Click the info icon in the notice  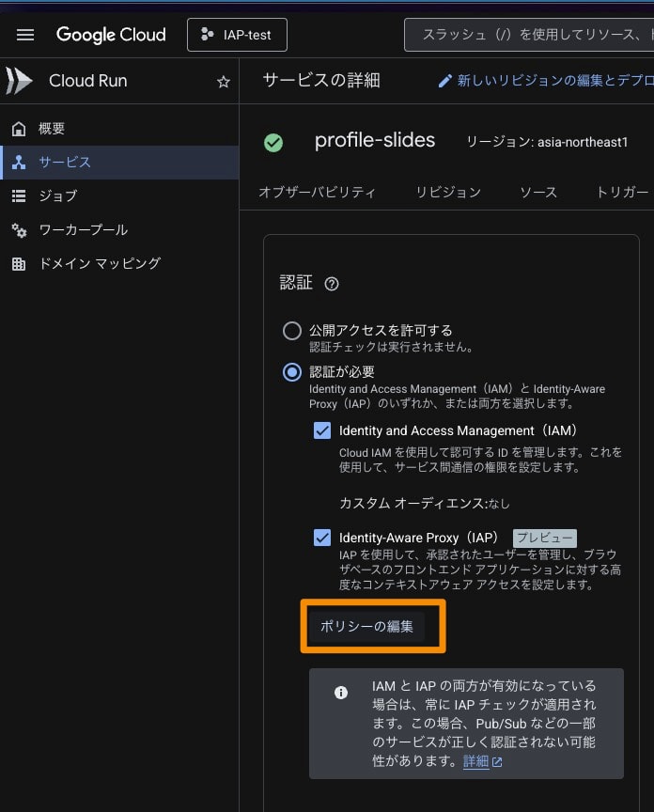[x=341, y=693]
